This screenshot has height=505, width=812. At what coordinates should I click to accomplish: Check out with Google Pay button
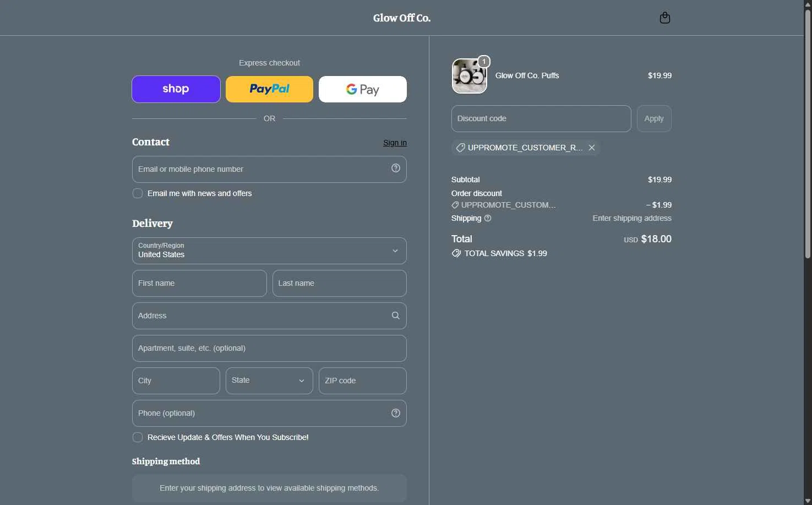363,89
